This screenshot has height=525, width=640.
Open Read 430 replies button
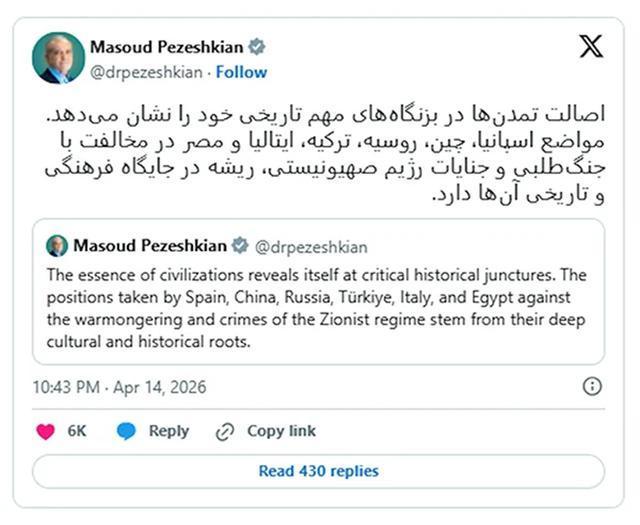click(x=319, y=471)
